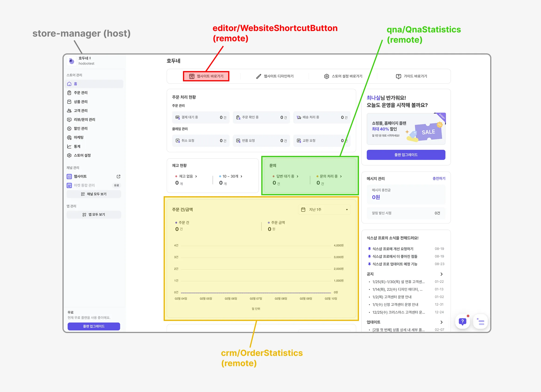Click the 통계 chart icon in sidebar
This screenshot has height=392, width=541.
[69, 146]
